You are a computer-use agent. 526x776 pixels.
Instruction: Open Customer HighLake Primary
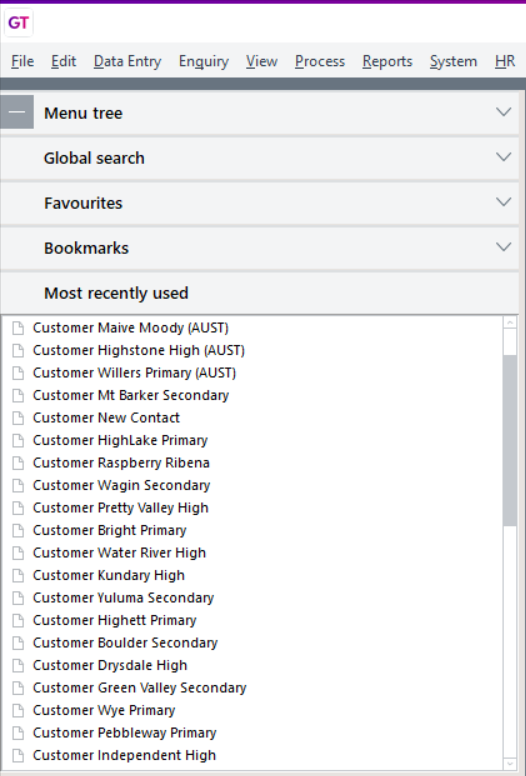(x=120, y=440)
